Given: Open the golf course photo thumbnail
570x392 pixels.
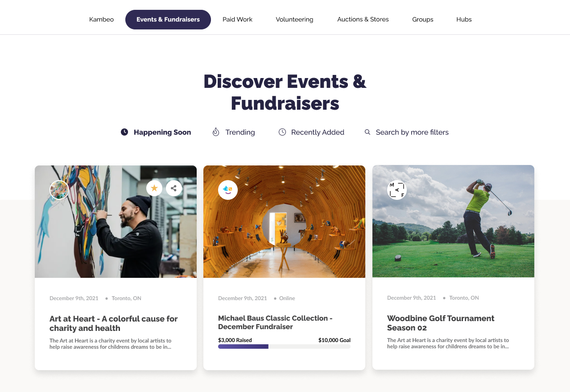Looking at the screenshot, I should point(453,221).
